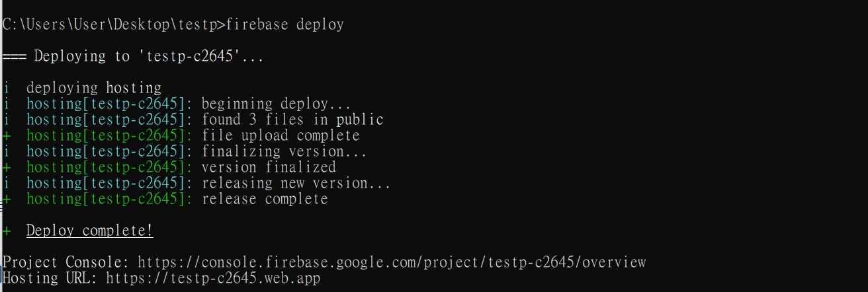Viewport: 868px width, 292px height.
Task: Click the C:\Users\User\Desktop\testp prompt path
Action: 112,25
